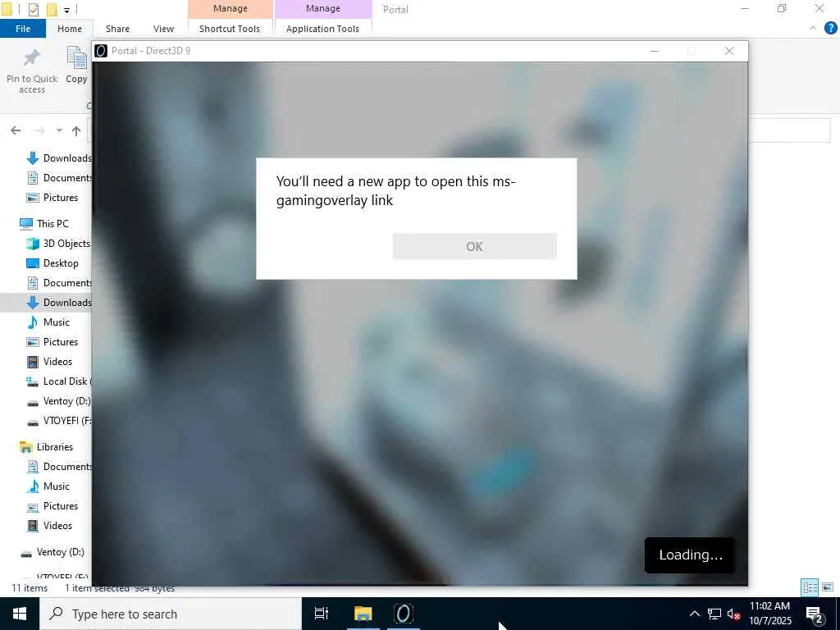Show hidden system tray icons

pos(694,614)
